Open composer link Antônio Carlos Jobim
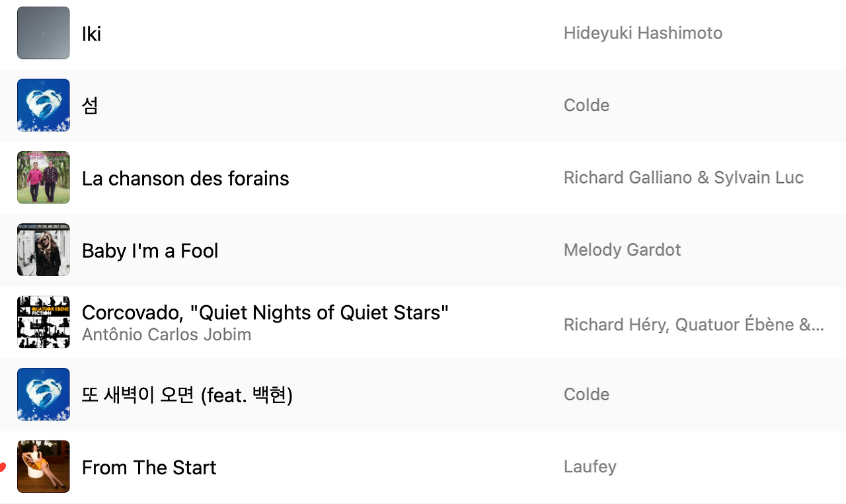This screenshot has width=846, height=504. pos(167,335)
